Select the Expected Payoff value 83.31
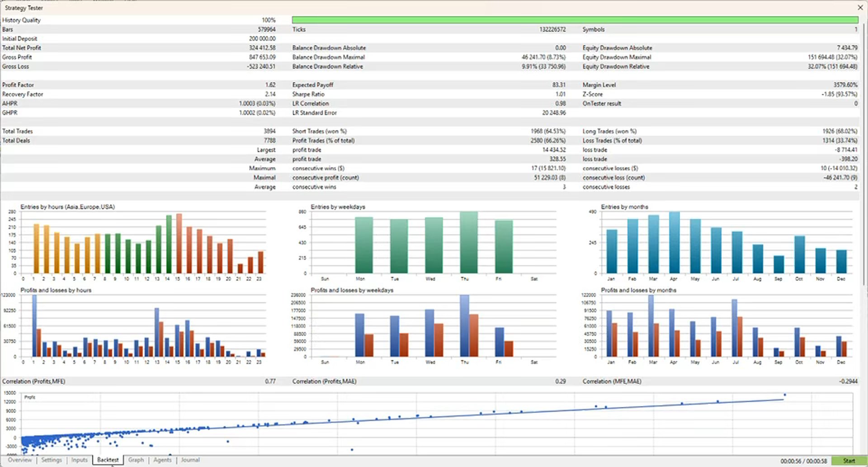868x467 pixels. 559,85
